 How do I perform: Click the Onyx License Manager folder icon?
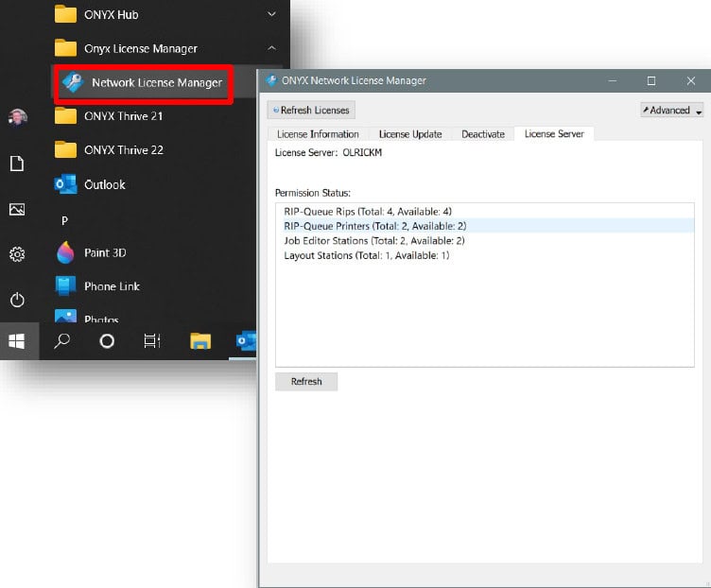coord(65,48)
